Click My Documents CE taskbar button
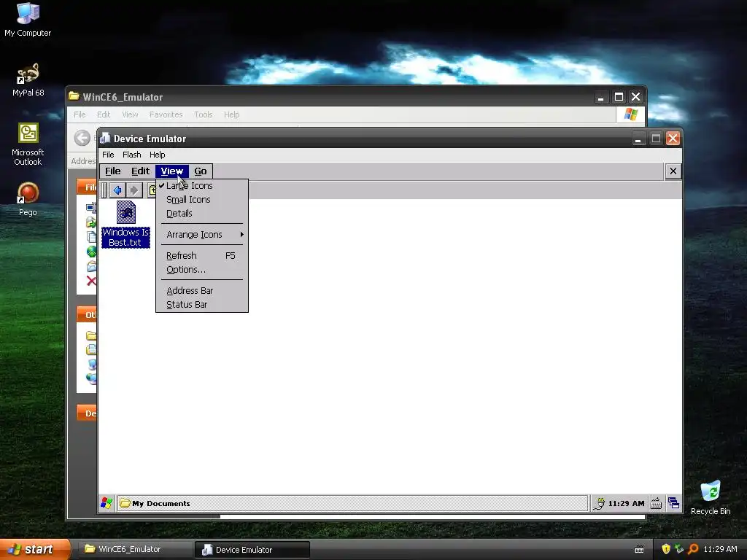 point(352,503)
